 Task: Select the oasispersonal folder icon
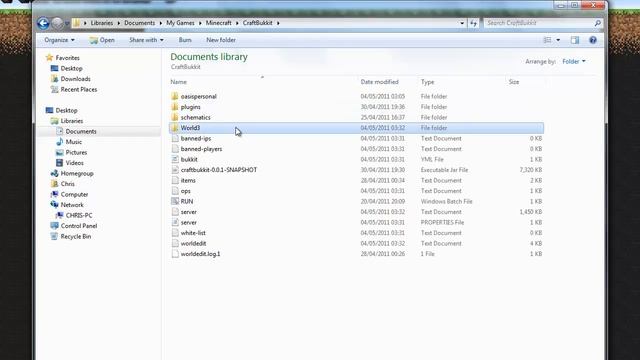[x=175, y=96]
